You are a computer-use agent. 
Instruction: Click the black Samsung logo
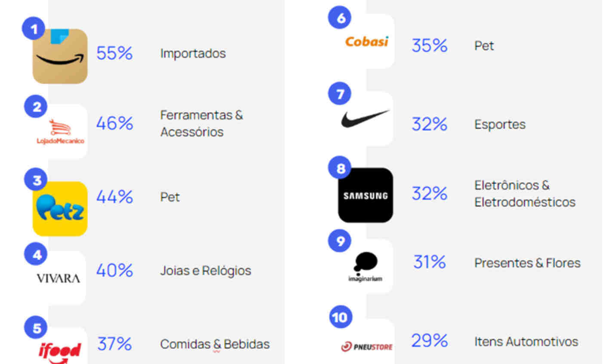366,195
